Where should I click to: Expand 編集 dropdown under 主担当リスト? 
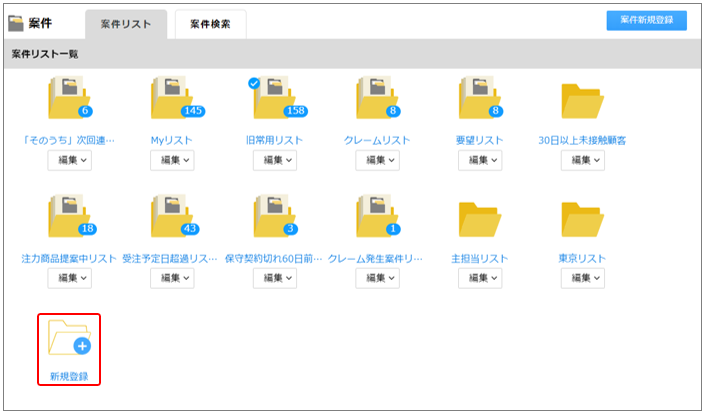tap(480, 278)
